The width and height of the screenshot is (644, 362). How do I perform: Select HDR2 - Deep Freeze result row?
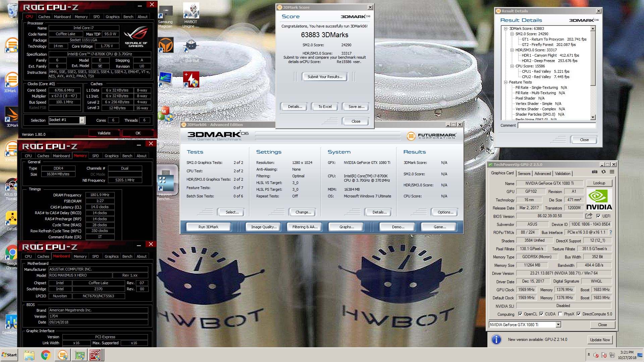[x=549, y=61]
